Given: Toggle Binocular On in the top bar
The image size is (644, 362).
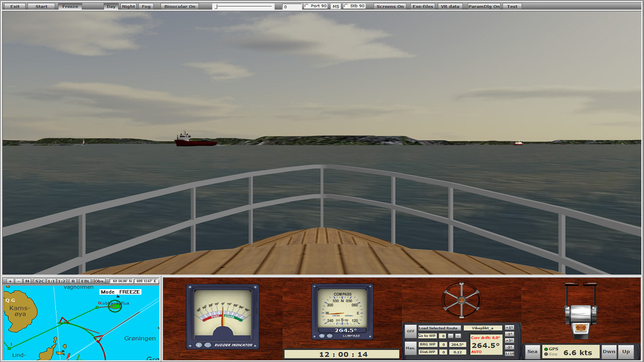Looking at the screenshot, I should 181,6.
